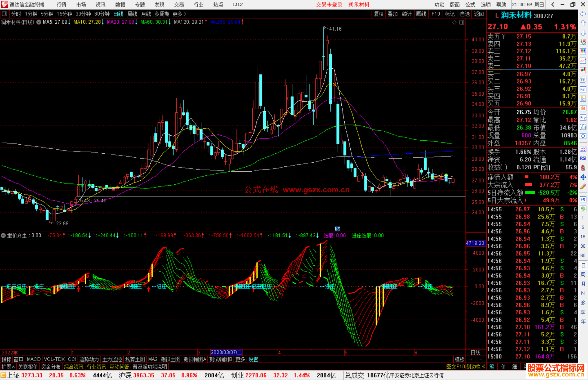Open the multi-window report icon in the sidebar
Image resolution: width=588 pixels, height=380 pixels.
tap(583, 80)
